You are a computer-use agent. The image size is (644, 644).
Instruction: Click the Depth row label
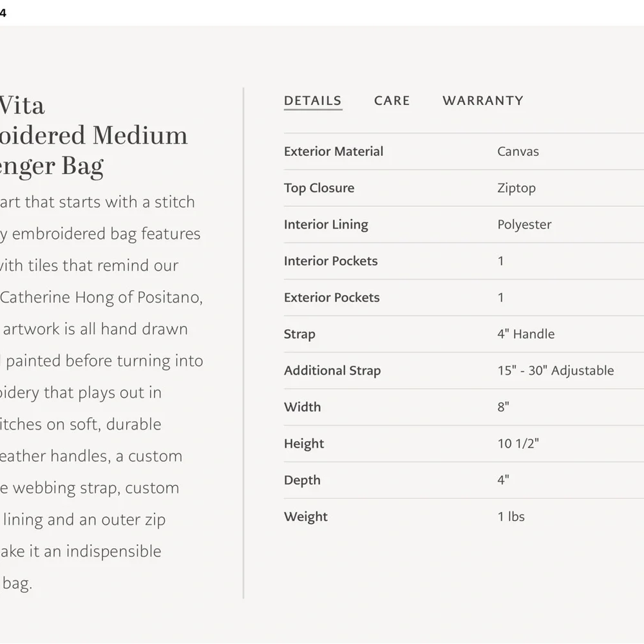click(x=302, y=480)
